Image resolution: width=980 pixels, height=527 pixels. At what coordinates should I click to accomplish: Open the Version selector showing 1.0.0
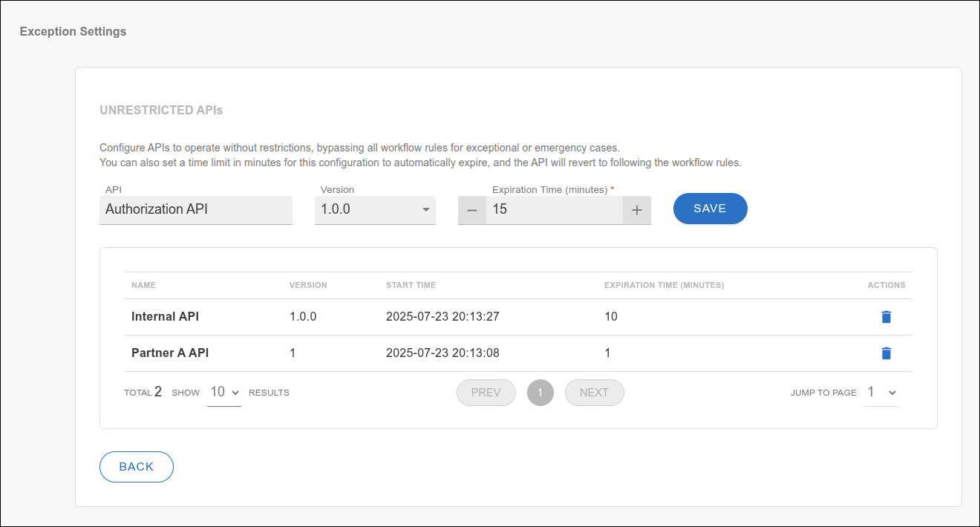(x=375, y=209)
